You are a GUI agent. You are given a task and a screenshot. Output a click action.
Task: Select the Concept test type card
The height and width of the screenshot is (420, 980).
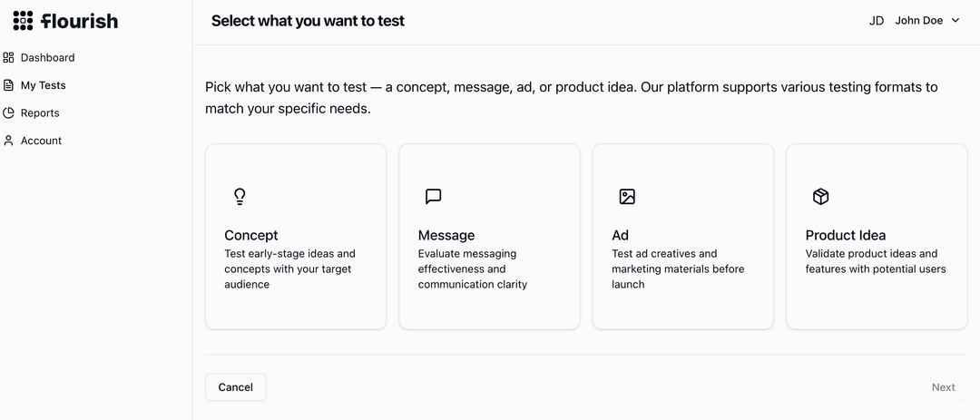pyautogui.click(x=296, y=236)
